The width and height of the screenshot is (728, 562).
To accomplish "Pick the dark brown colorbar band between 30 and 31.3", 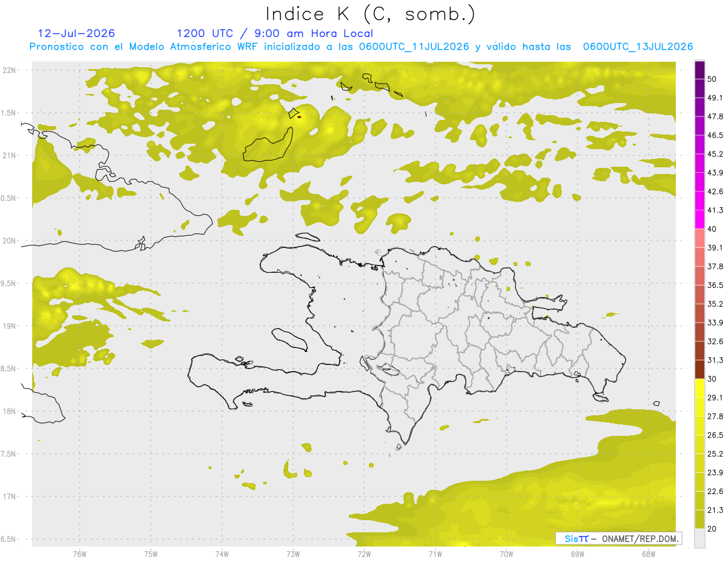I will 699,369.
